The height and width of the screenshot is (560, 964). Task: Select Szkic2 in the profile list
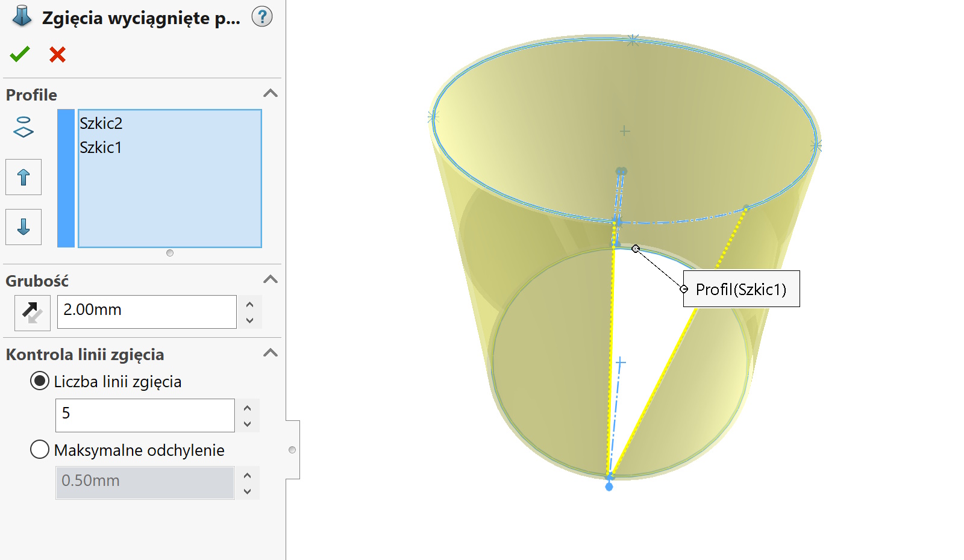click(x=101, y=123)
